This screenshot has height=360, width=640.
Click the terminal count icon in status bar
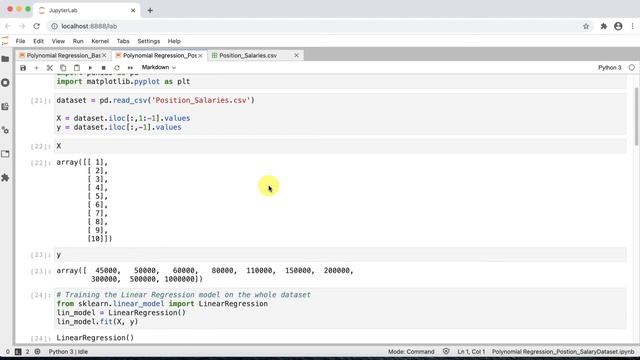18,352
